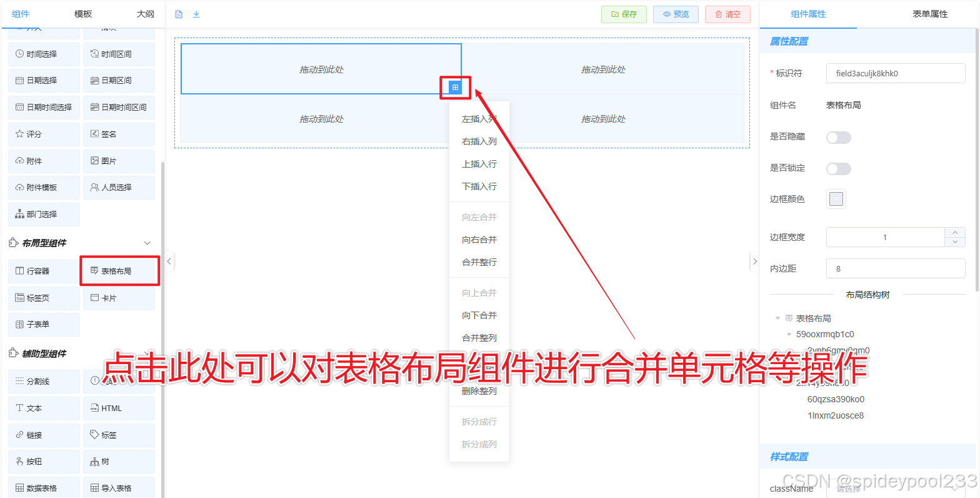Image resolution: width=980 pixels, height=498 pixels.
Task: Decrease 边框宽度 with the down arrow
Action: tap(955, 242)
